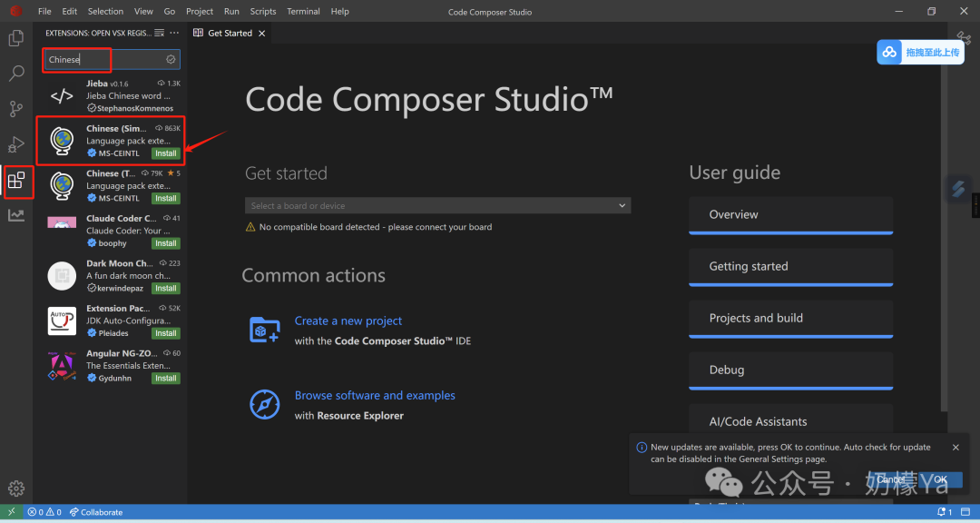
Task: Open the Scripts menu
Action: (x=263, y=11)
